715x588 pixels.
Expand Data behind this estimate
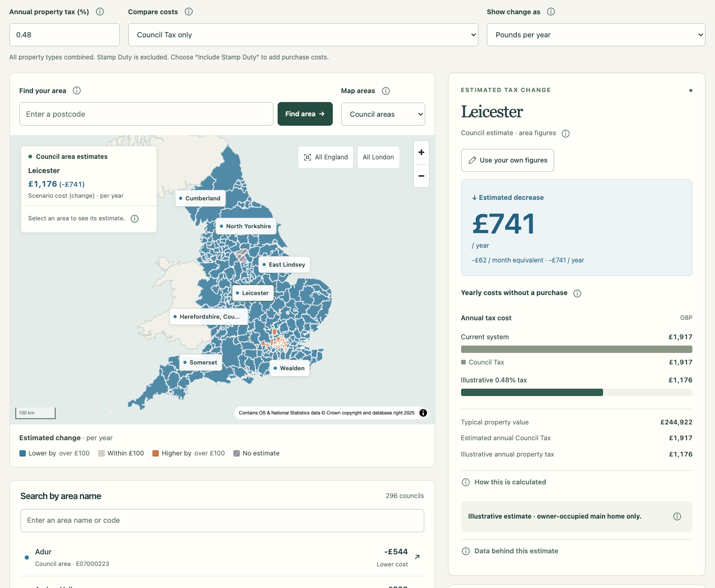pyautogui.click(x=510, y=551)
